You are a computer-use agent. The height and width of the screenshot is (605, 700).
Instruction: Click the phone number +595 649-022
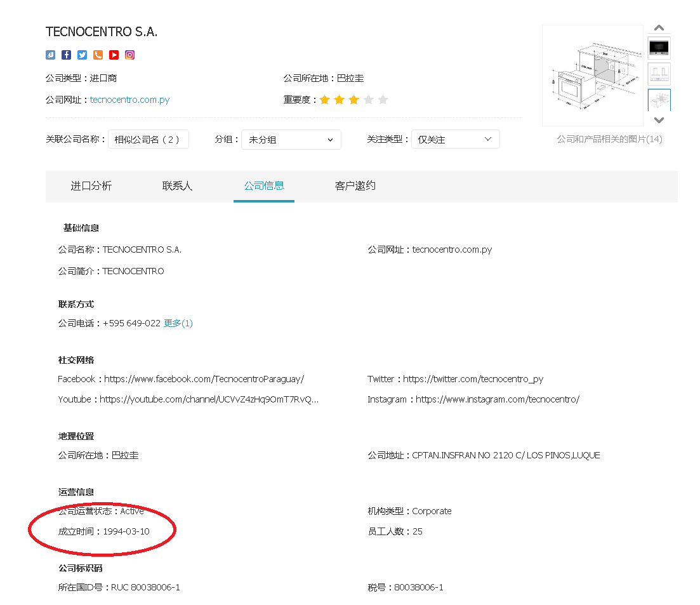[x=131, y=323]
